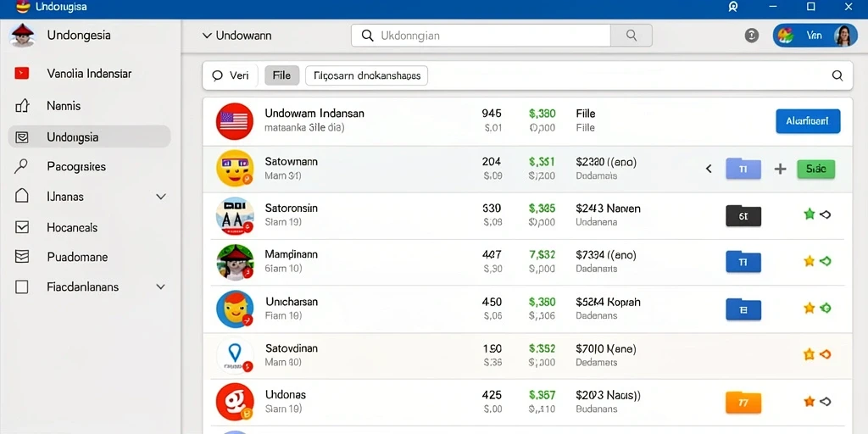Toggle the star on Unicharsan row

(x=810, y=308)
